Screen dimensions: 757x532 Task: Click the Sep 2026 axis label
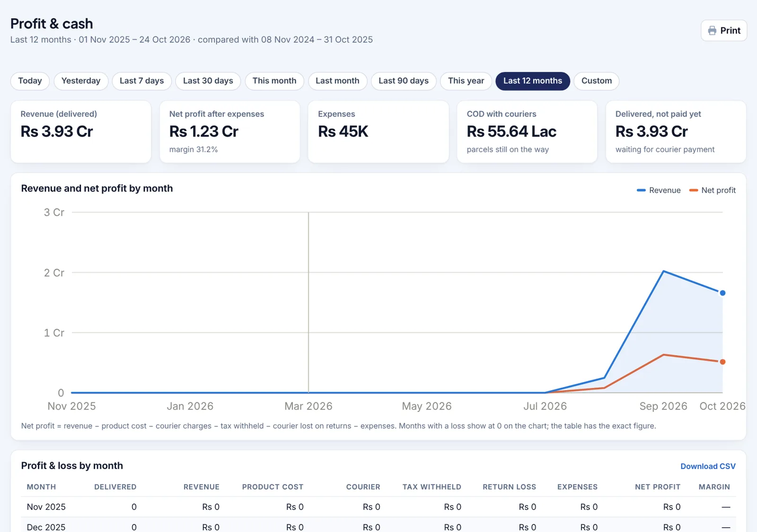(663, 406)
